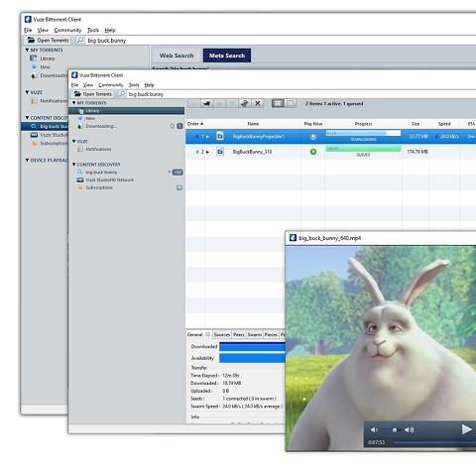Open Community menu in the back window
Image resolution: width=476 pixels, height=471 pixels.
pyautogui.click(x=67, y=30)
